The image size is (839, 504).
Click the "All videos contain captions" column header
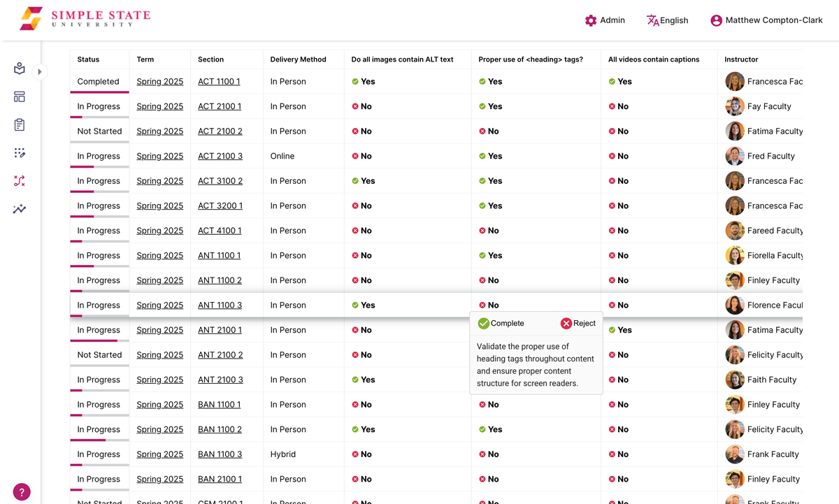tap(654, 59)
